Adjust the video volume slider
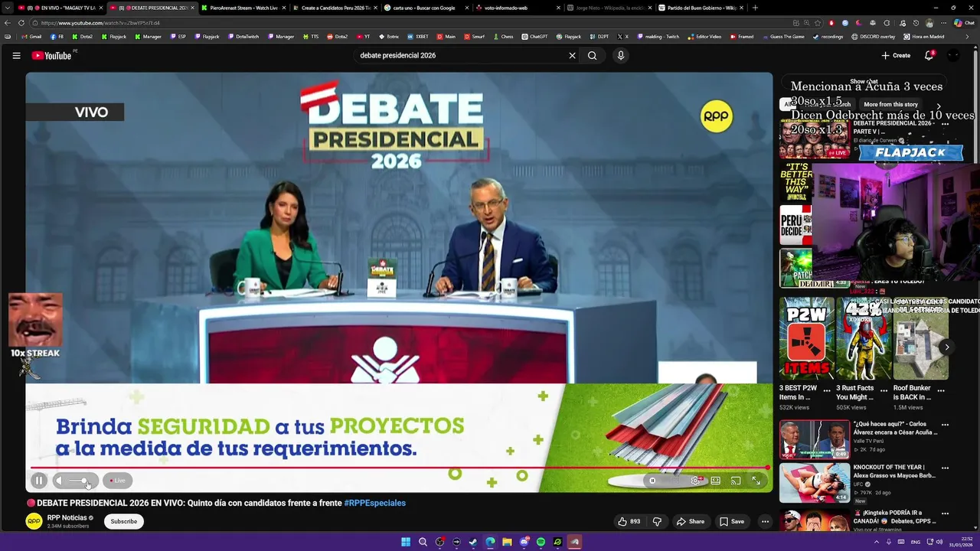The width and height of the screenshot is (980, 551). click(79, 481)
